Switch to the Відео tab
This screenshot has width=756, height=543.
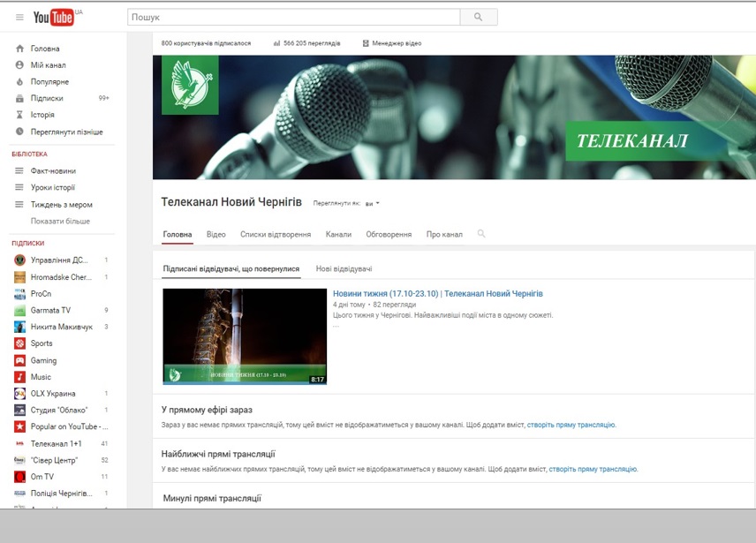216,235
